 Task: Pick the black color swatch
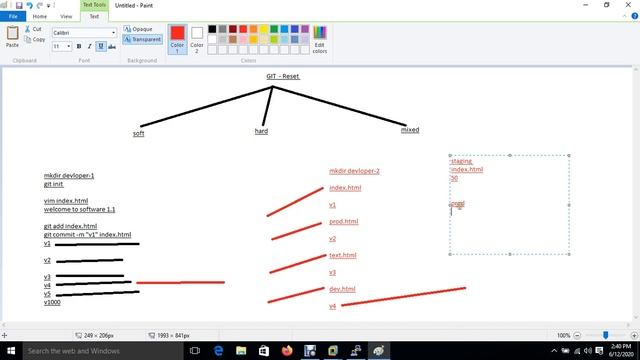pos(212,29)
